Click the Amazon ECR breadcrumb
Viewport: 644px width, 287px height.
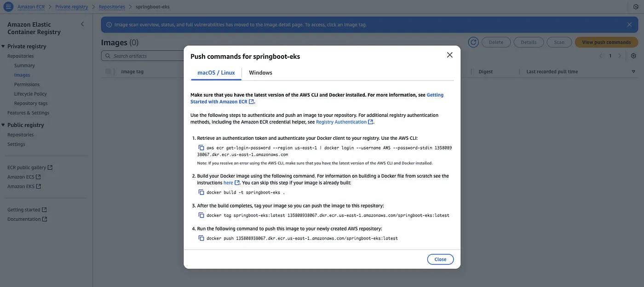[31, 7]
